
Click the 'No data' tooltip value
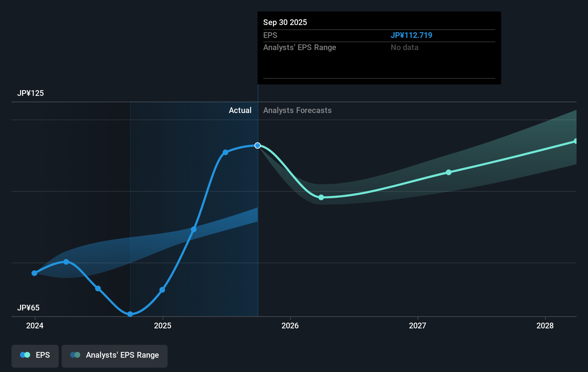pyautogui.click(x=405, y=47)
